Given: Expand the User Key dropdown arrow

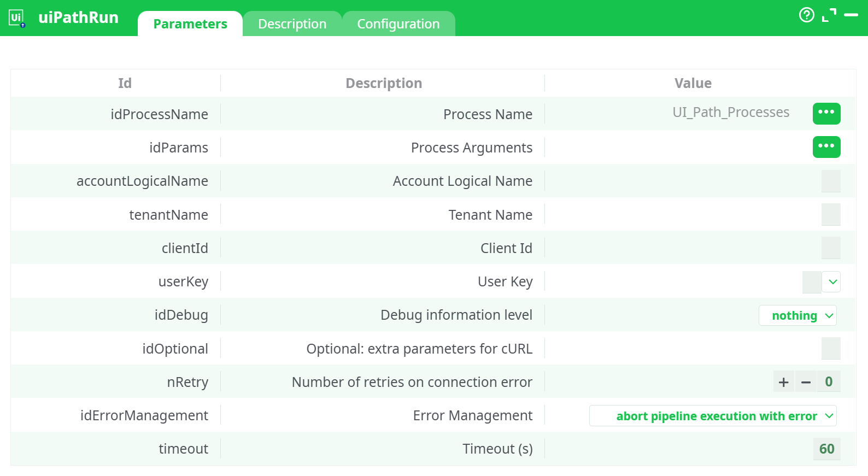Looking at the screenshot, I should (832, 282).
